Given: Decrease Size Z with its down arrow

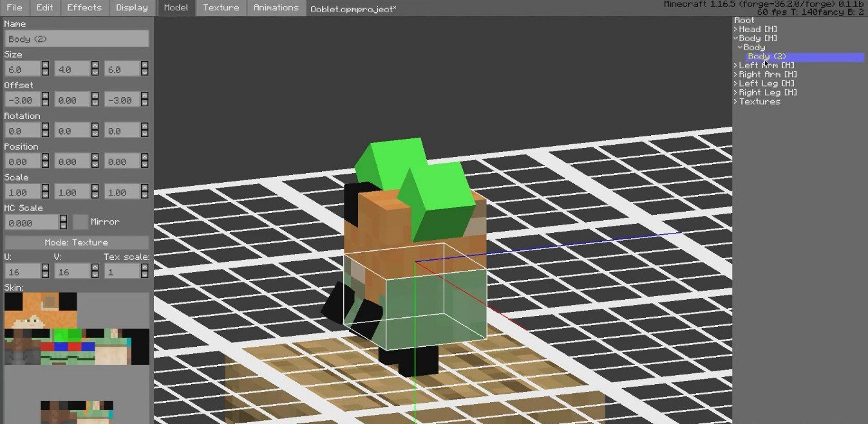Looking at the screenshot, I should click(x=145, y=73).
